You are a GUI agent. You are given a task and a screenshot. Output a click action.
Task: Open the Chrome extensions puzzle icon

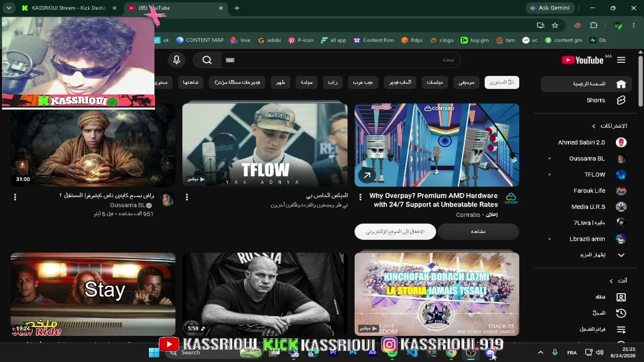(594, 25)
